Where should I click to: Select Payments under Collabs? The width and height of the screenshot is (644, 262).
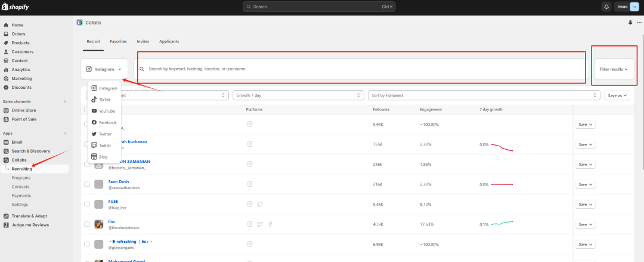[21, 196]
